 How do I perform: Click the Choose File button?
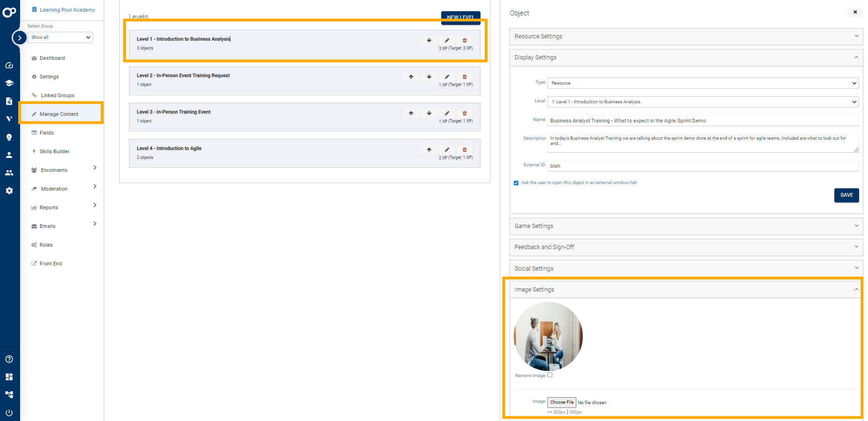(x=561, y=402)
